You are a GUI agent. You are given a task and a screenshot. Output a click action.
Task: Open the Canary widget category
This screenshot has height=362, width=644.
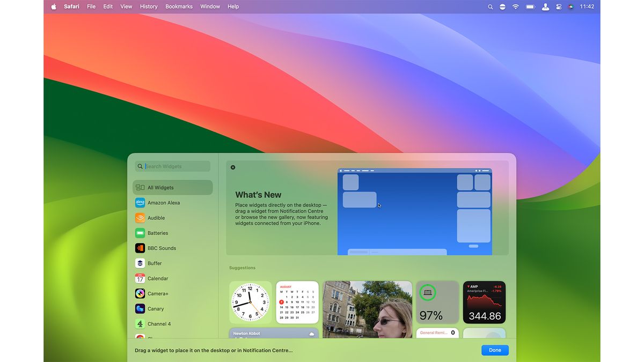[x=156, y=308]
